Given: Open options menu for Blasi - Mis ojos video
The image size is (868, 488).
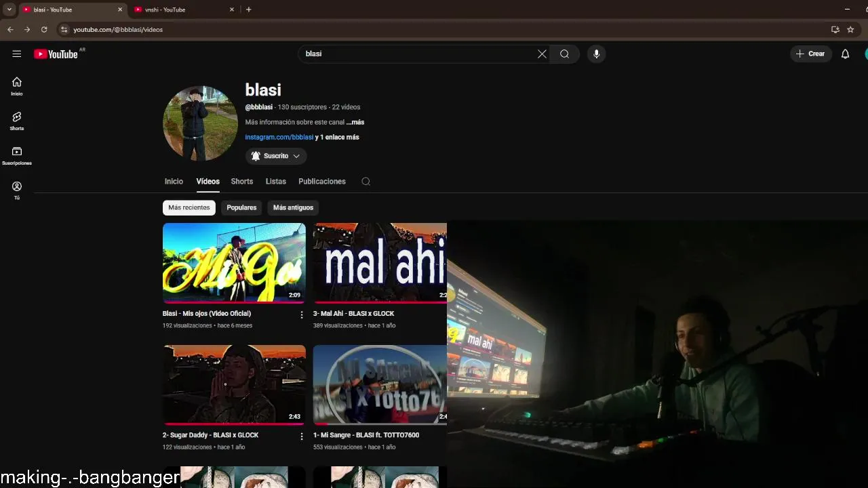Looking at the screenshot, I should tap(302, 314).
